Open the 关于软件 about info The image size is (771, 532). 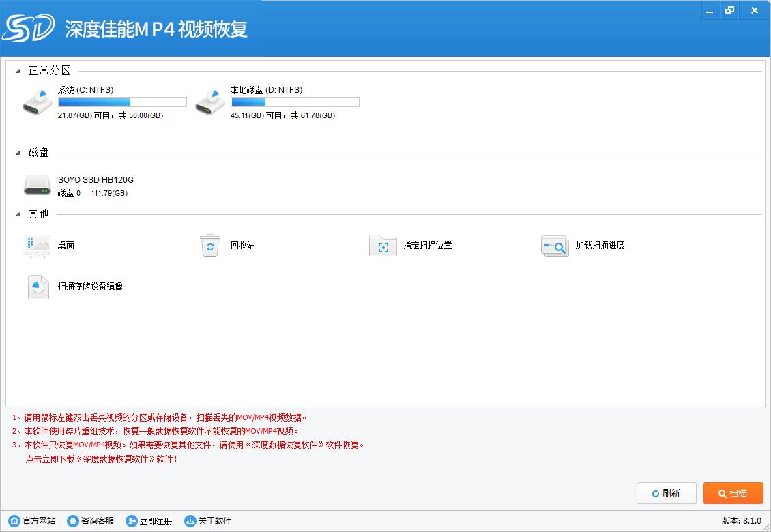[208, 521]
